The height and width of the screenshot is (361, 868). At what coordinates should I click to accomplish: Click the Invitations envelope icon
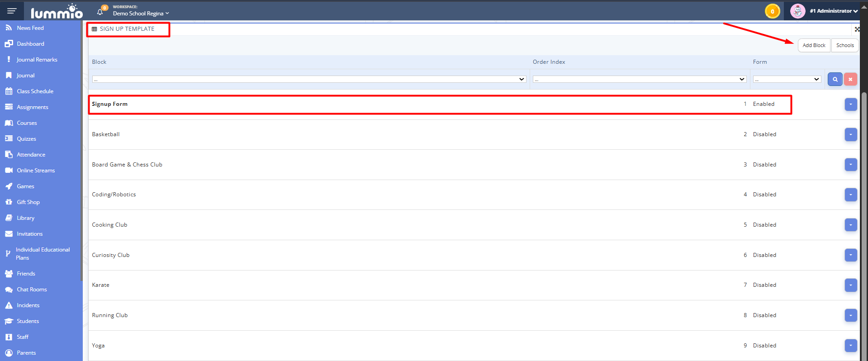coord(9,234)
